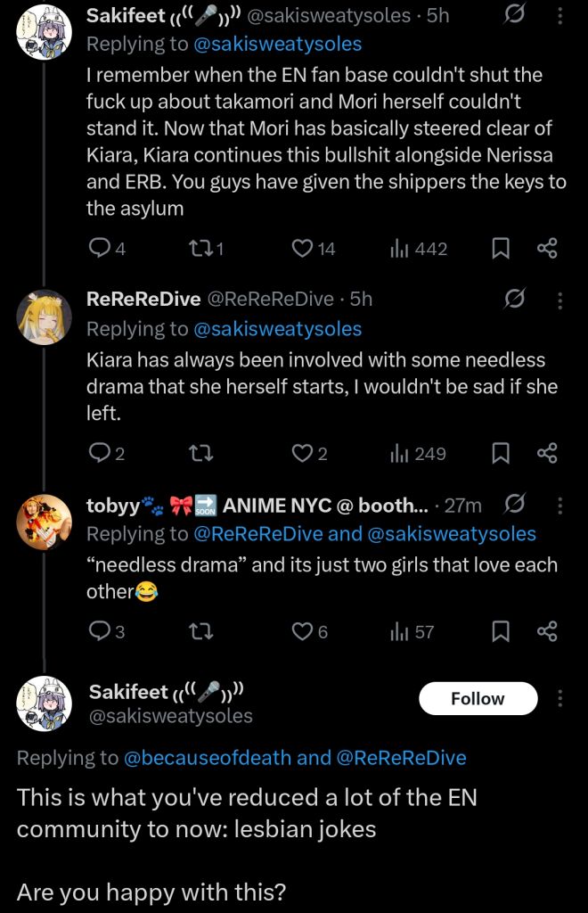
Task: Open @ReReReDive and @sakisweatysoles reply link
Action: (x=364, y=534)
